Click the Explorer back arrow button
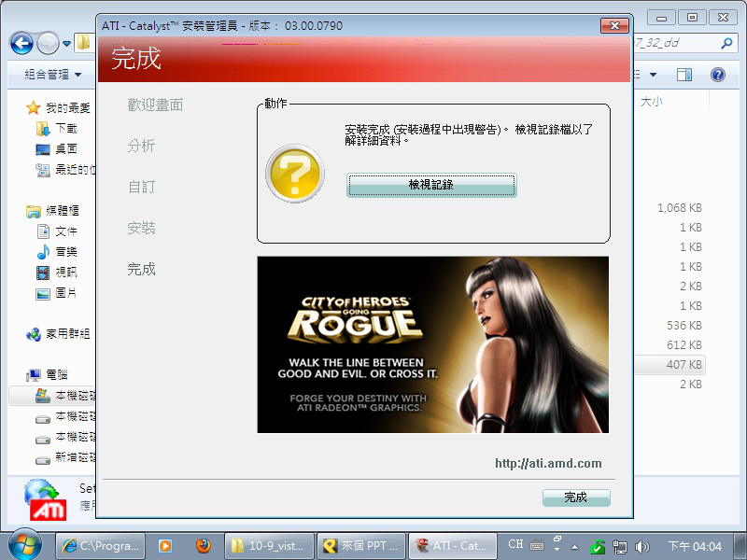747x560 pixels. coord(21,43)
